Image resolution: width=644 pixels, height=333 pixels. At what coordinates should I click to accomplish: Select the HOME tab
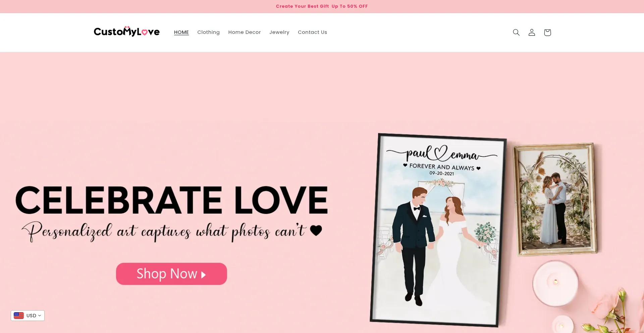click(181, 32)
